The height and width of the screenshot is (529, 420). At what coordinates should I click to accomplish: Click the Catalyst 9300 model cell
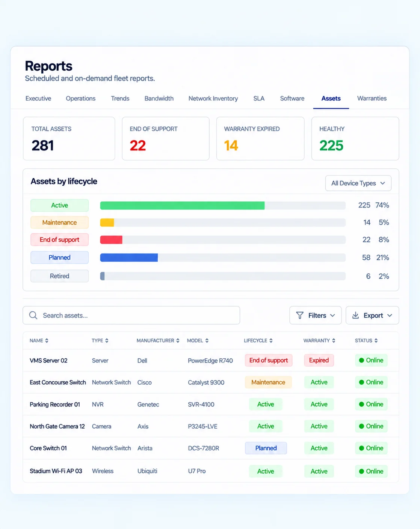[x=206, y=382]
